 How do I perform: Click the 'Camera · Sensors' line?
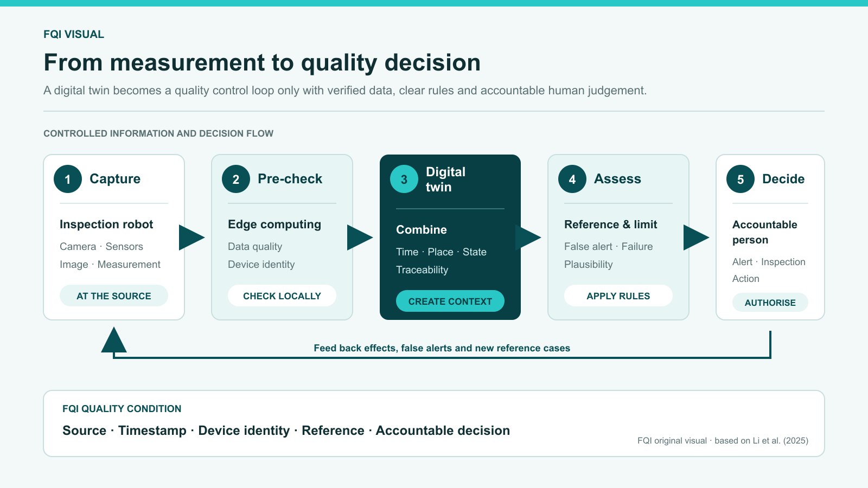(101, 247)
